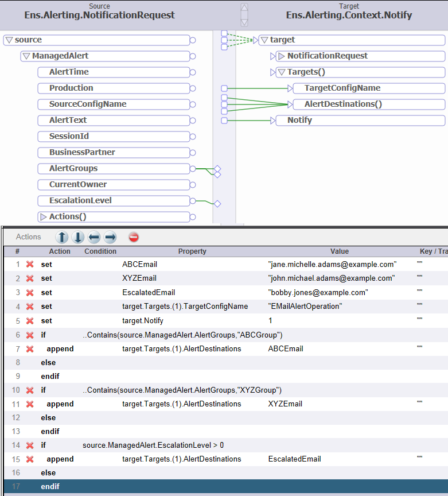
Task: Delete action row 3 EscalatedEmail with red X
Action: click(30, 293)
